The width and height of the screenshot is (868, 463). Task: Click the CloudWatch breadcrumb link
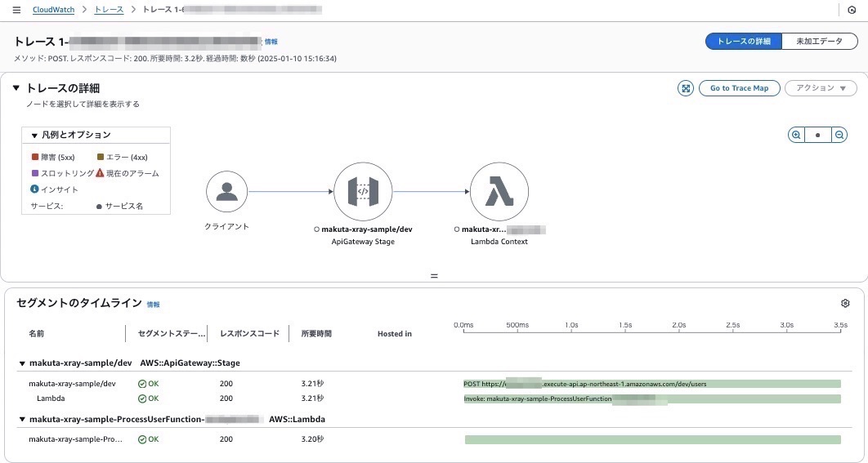(54, 10)
